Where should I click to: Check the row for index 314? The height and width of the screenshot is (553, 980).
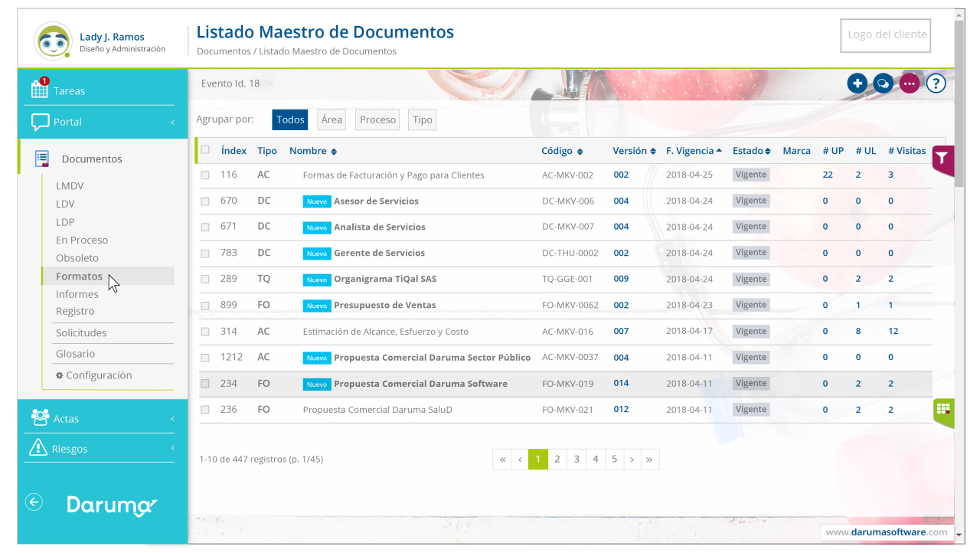[x=204, y=332]
